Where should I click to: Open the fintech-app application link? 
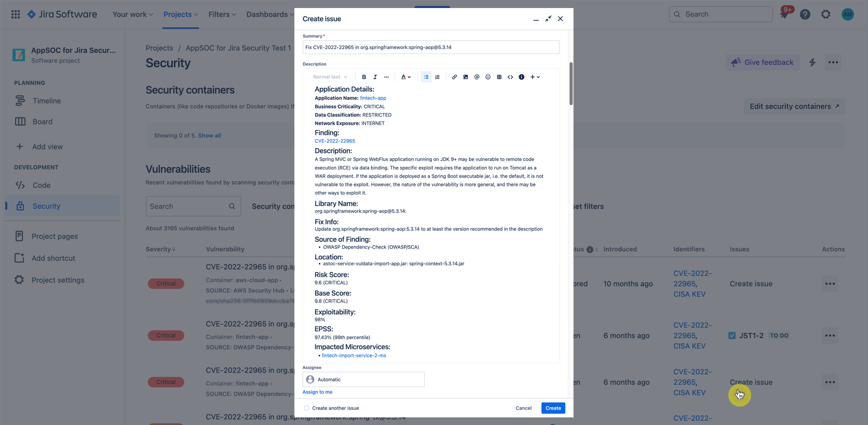[x=373, y=98]
